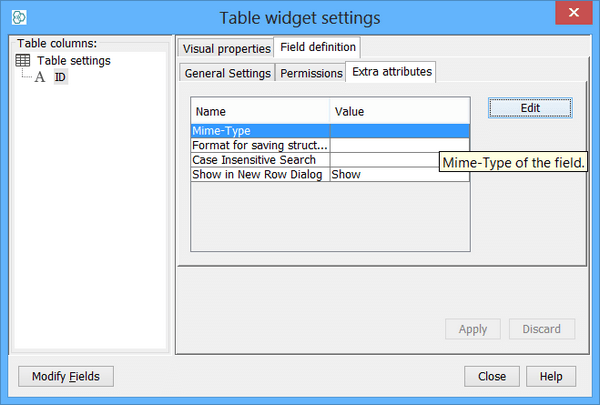Click the text-type 'A' field icon
The height and width of the screenshot is (405, 600).
[40, 78]
